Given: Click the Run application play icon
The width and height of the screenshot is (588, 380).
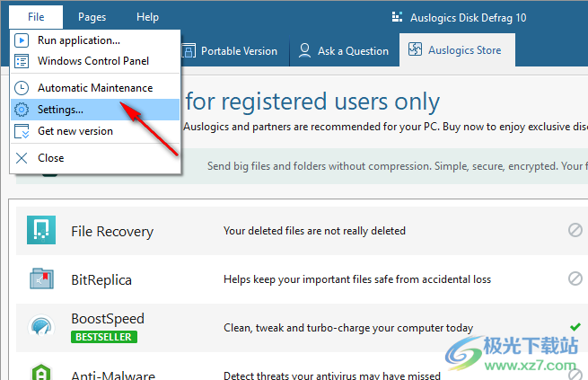Looking at the screenshot, I should tap(22, 40).
